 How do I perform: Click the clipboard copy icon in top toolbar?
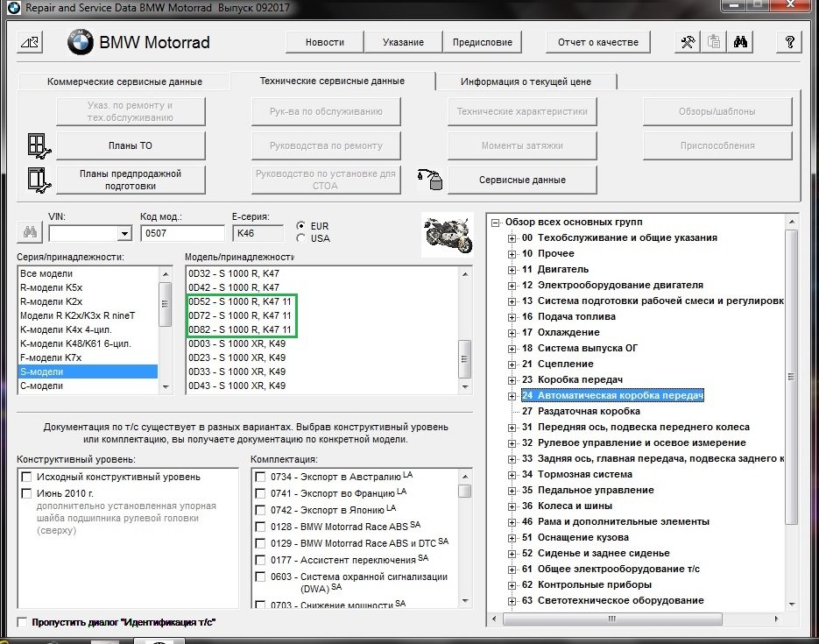click(x=714, y=42)
